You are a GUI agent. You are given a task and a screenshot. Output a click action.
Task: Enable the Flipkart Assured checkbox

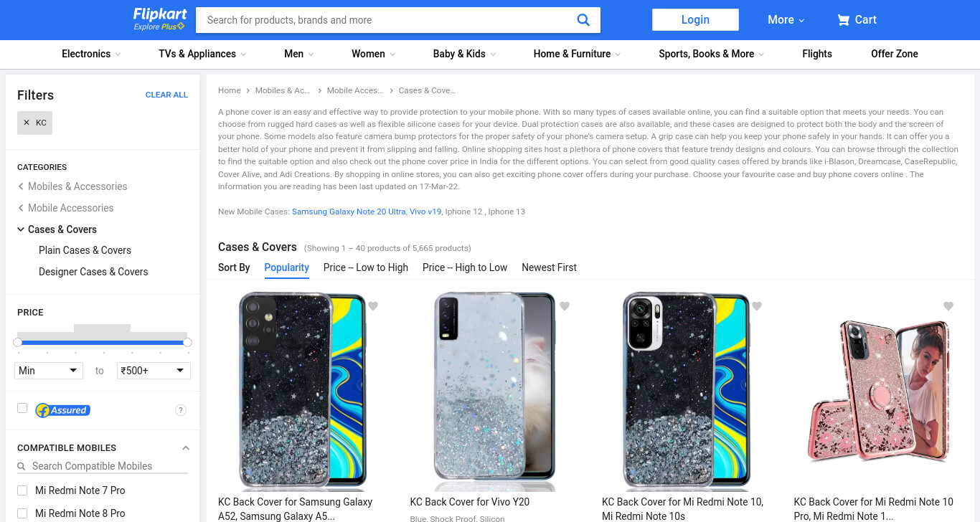point(22,408)
